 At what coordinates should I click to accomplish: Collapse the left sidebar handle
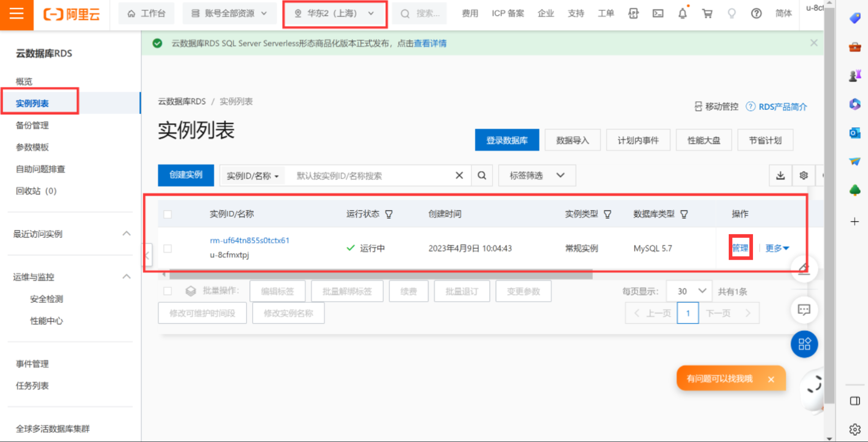pyautogui.click(x=147, y=255)
